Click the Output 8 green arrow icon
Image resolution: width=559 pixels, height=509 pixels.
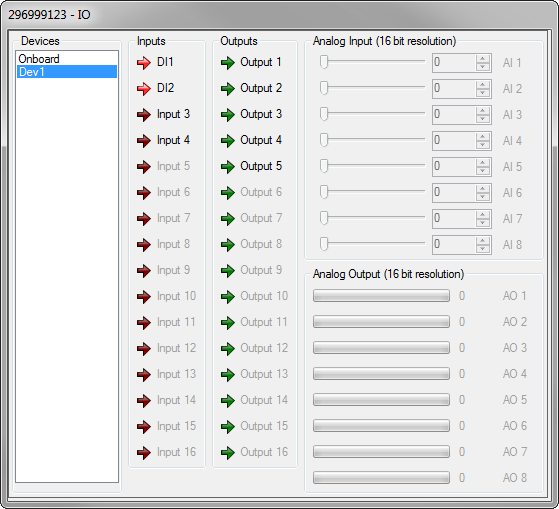coord(227,245)
